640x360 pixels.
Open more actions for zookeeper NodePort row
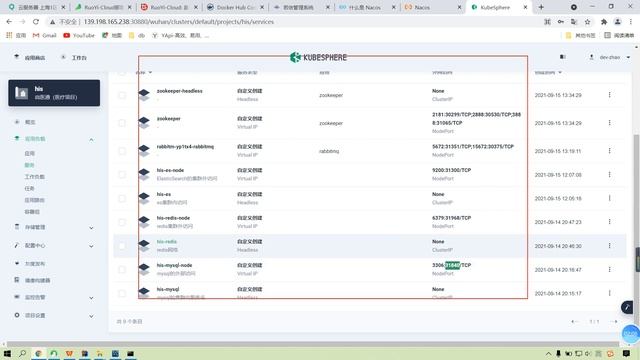click(x=609, y=122)
